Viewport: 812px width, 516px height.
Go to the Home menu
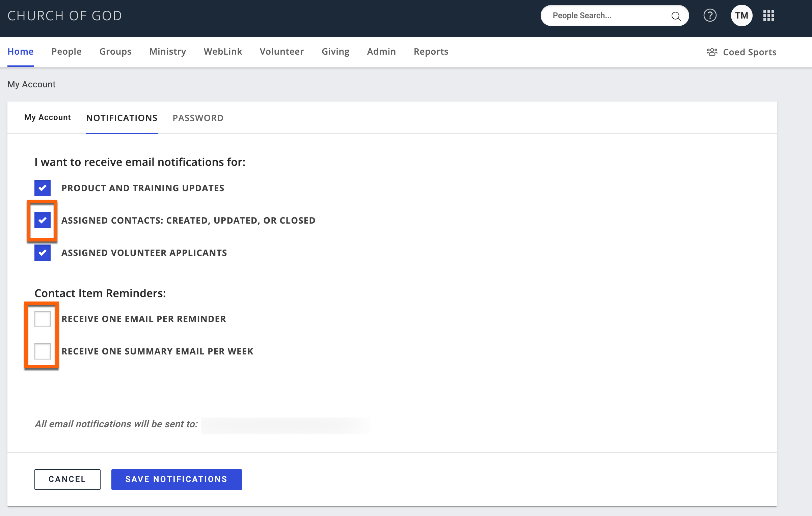pyautogui.click(x=21, y=52)
